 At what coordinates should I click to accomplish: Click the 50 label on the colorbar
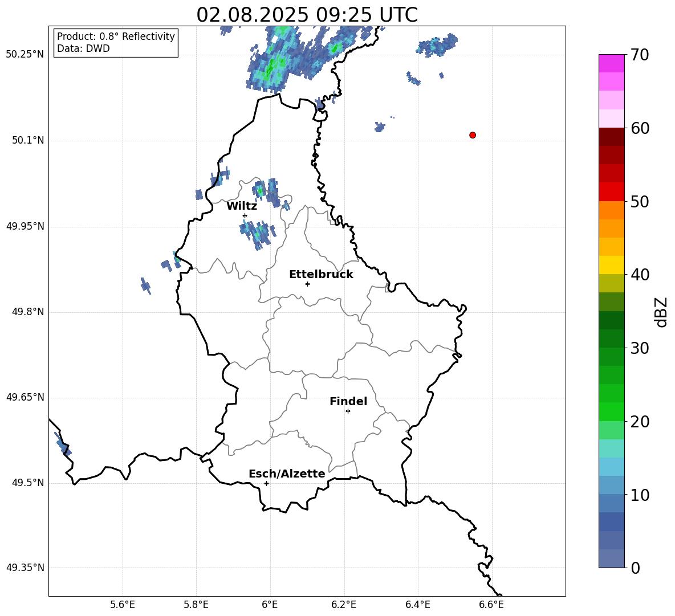pyautogui.click(x=640, y=201)
